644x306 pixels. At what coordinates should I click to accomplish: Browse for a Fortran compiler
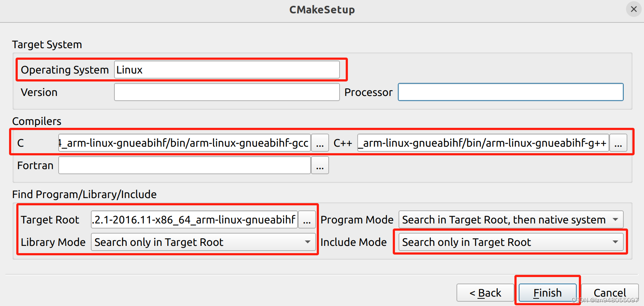point(320,165)
